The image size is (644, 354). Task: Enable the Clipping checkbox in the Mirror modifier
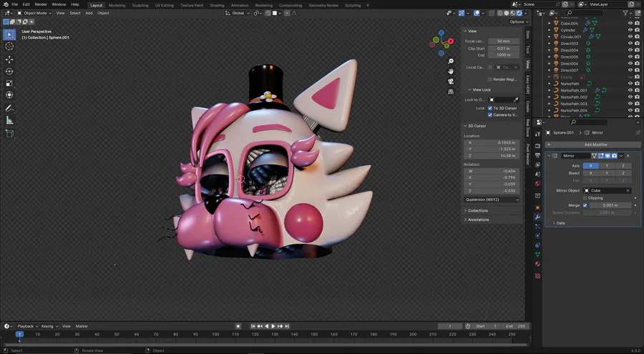(585, 198)
